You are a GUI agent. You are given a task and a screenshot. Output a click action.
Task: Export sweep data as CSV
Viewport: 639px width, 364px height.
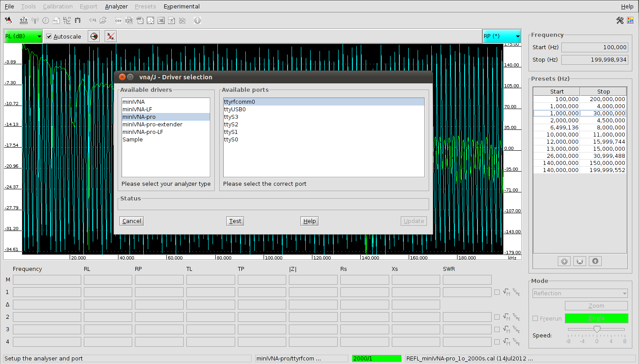pyautogui.click(x=118, y=20)
